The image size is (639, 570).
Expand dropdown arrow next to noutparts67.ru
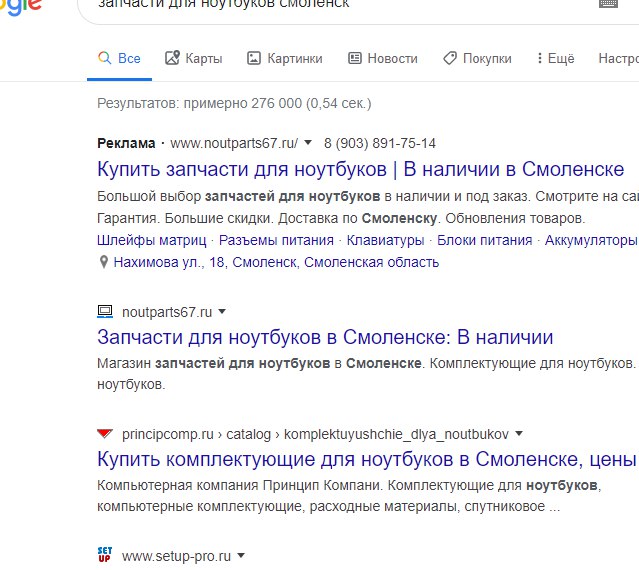coord(222,312)
